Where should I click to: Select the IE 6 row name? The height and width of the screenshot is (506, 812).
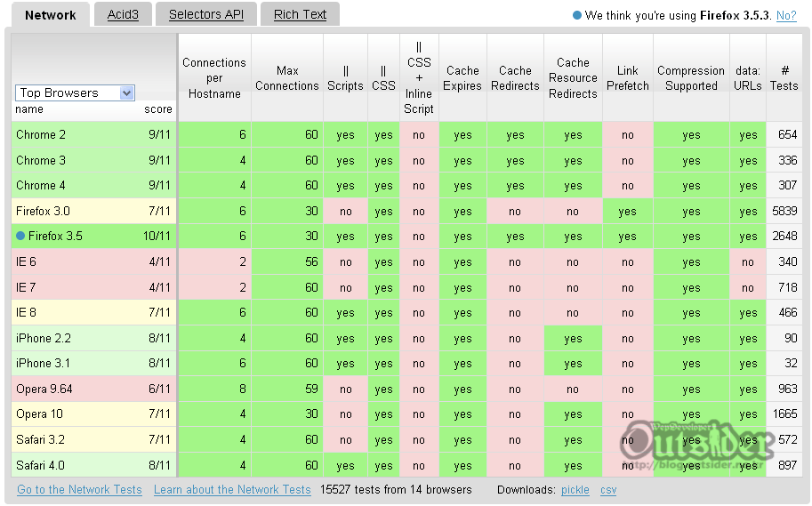(26, 262)
